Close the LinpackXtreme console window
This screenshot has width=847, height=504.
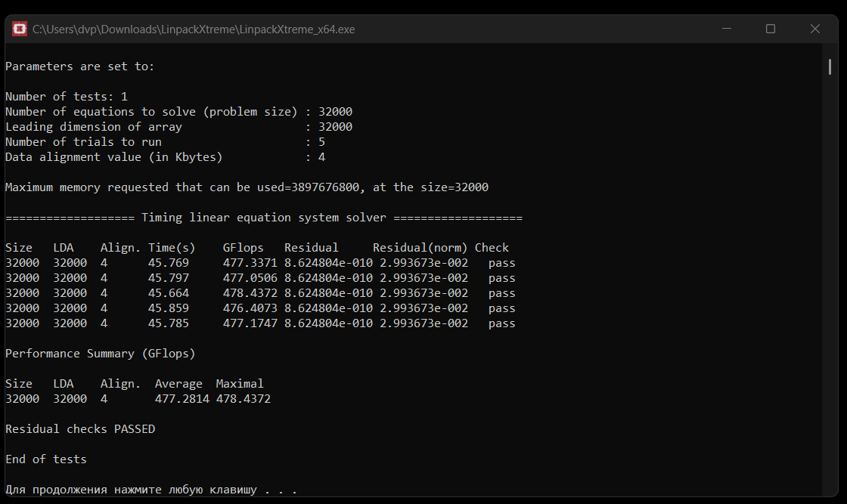tap(815, 29)
